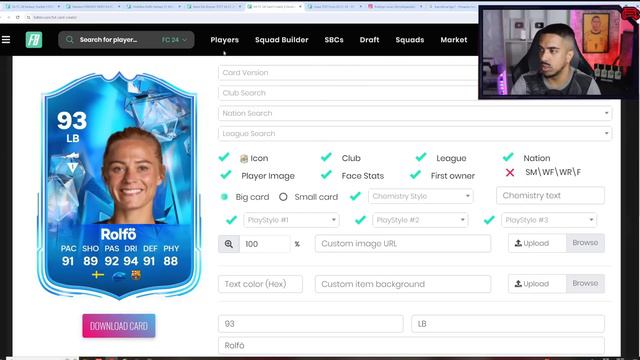Click the browser reload icon
The width and height of the screenshot is (640, 360).
click(18, 17)
